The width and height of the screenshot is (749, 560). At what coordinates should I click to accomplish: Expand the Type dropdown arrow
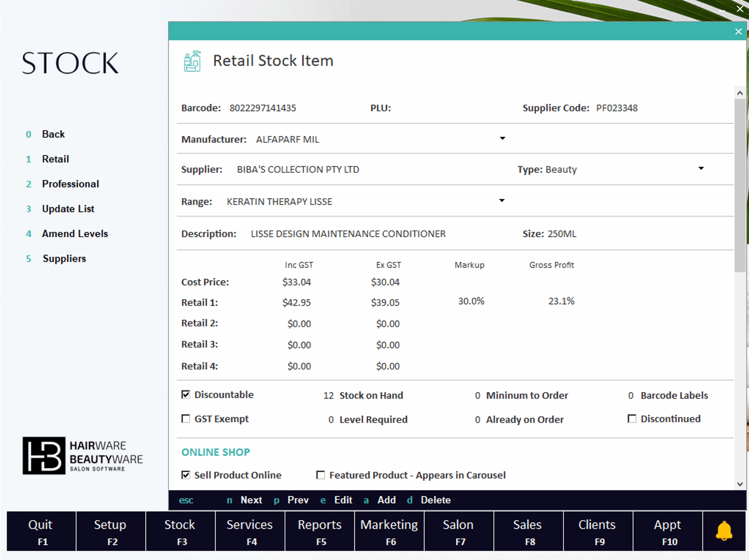tap(701, 168)
